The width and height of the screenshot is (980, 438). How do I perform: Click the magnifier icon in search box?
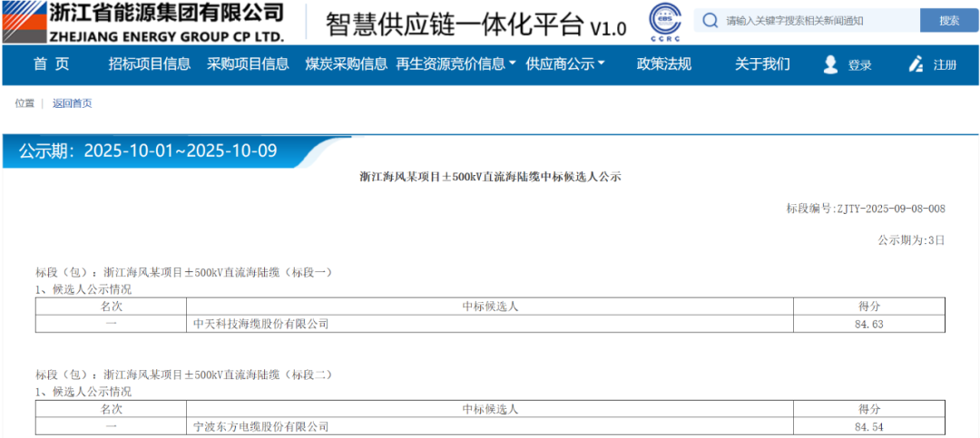[710, 21]
